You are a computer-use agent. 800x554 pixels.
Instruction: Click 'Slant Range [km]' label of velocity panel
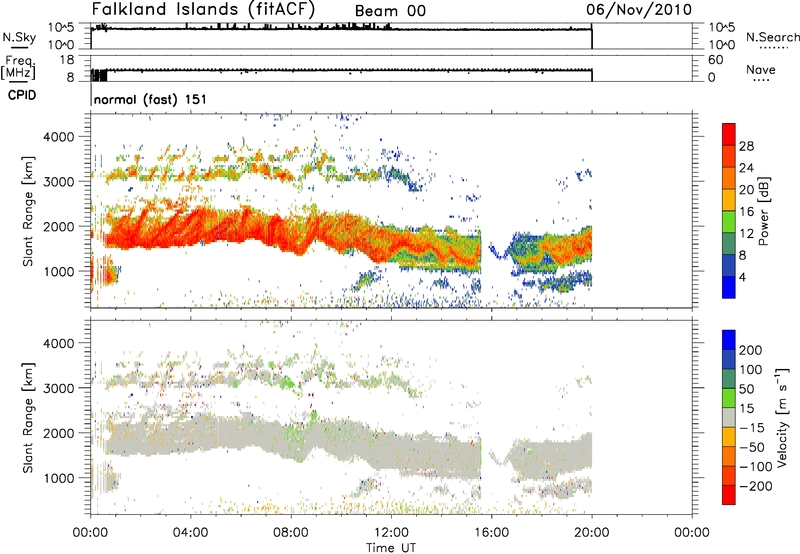tap(28, 417)
